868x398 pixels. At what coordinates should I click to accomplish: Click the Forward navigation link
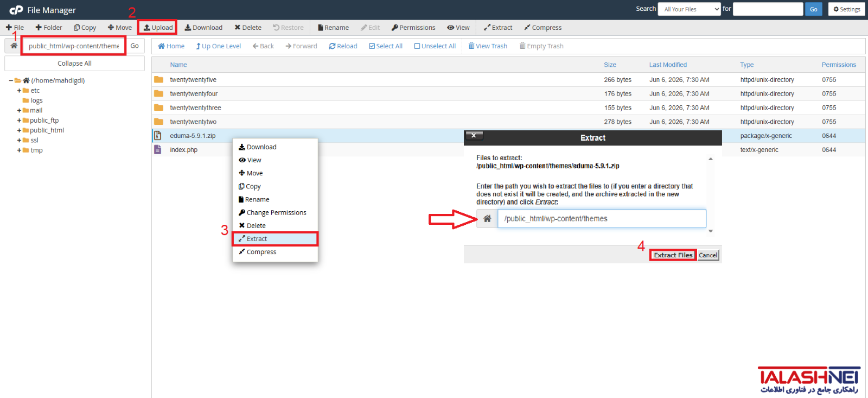click(x=301, y=46)
